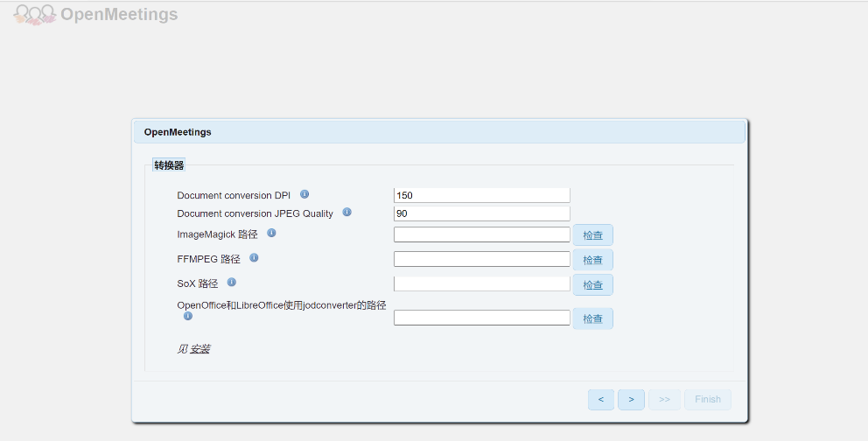Open info icon next to ImageMagick 路径
This screenshot has width=868, height=441.
(271, 233)
